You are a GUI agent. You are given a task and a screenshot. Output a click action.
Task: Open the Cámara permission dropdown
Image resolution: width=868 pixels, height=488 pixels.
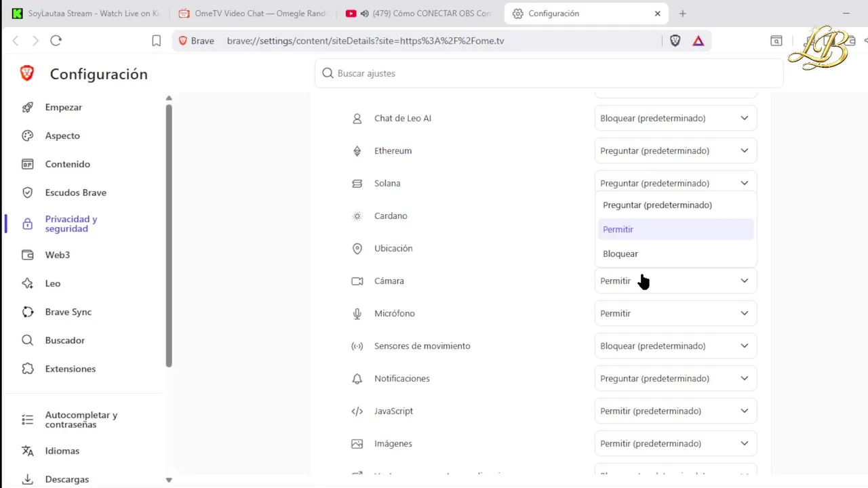pyautogui.click(x=675, y=281)
